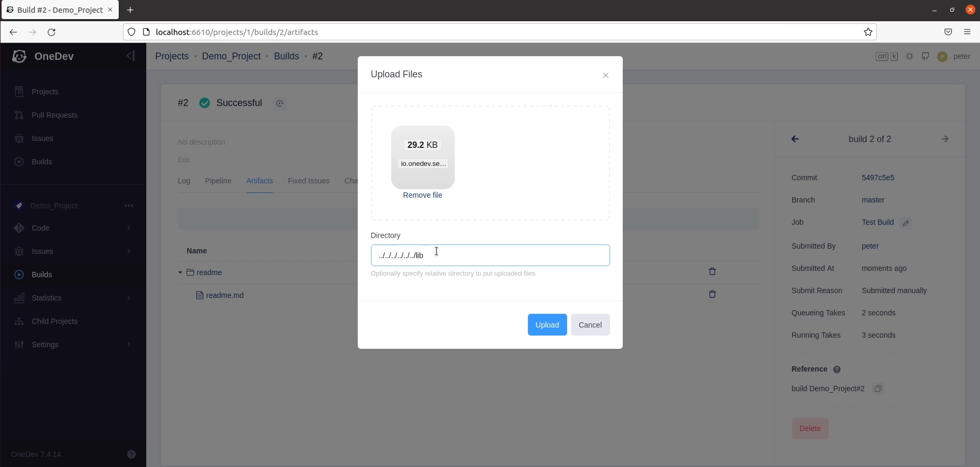Expand the Statistics chevron
The height and width of the screenshot is (467, 980).
(129, 298)
